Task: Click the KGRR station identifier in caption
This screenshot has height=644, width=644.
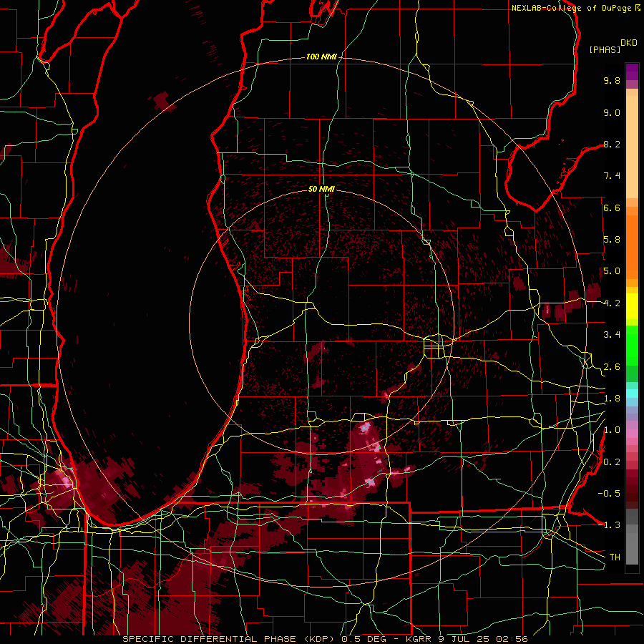Action: click(420, 639)
